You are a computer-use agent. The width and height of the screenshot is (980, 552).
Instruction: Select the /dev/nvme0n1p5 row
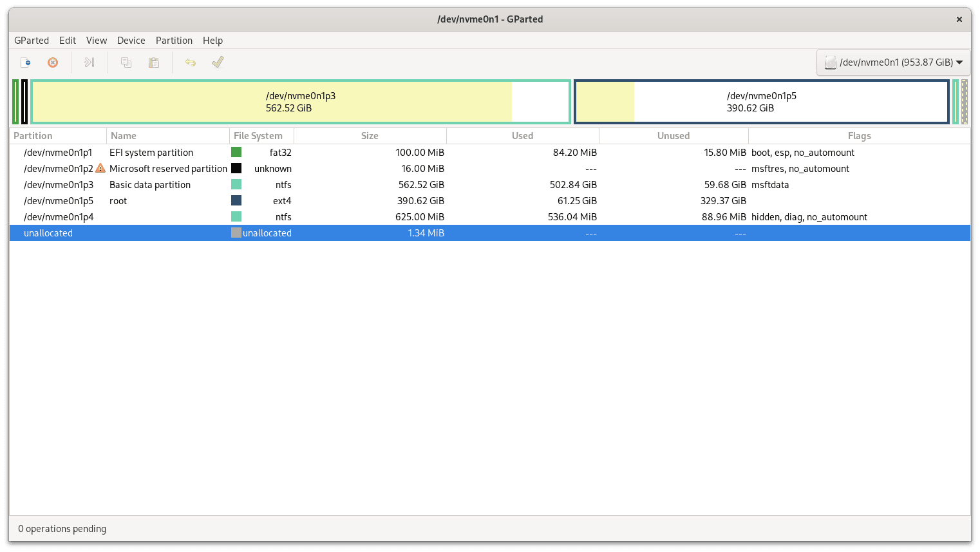click(490, 200)
